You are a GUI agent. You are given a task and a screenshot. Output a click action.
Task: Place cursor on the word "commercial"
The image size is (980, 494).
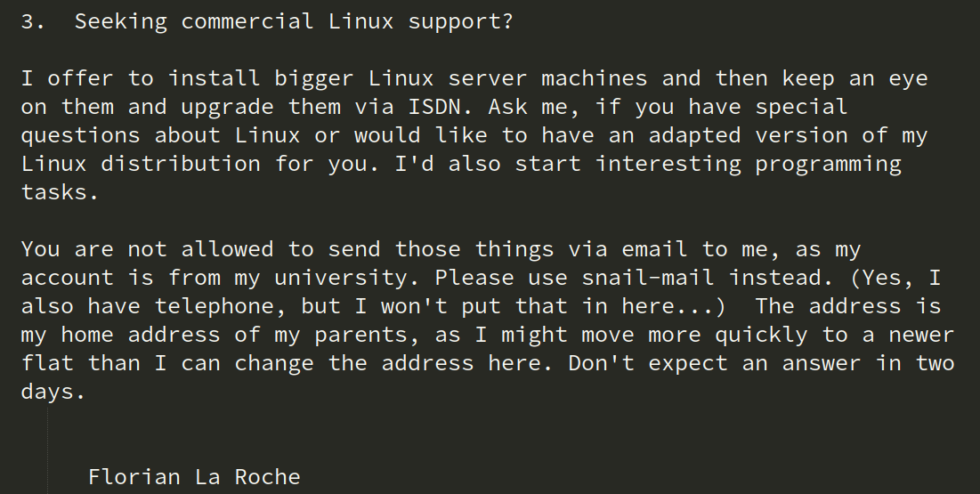click(x=247, y=22)
